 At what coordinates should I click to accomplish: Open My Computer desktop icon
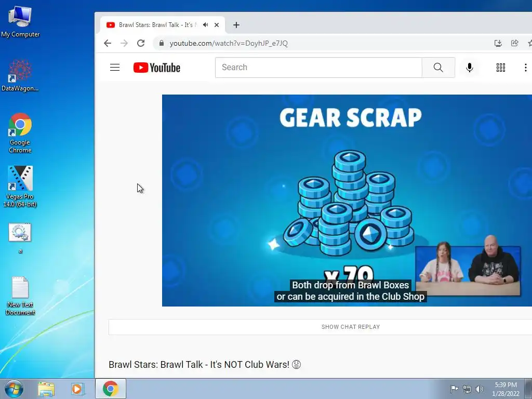pos(20,22)
